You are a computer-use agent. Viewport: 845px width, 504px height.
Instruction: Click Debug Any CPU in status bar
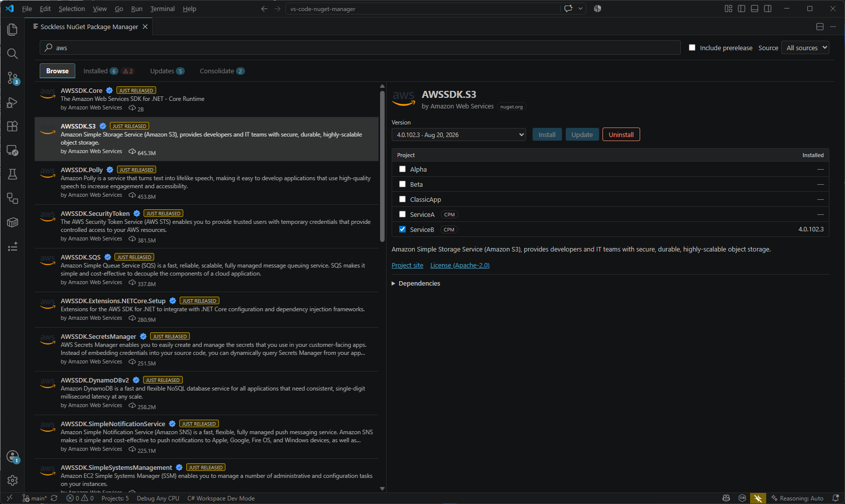coord(158,498)
